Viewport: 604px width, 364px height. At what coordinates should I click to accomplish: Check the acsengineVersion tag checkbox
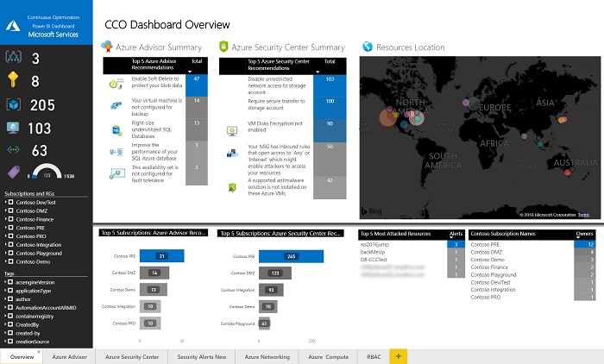pyautogui.click(x=10, y=282)
